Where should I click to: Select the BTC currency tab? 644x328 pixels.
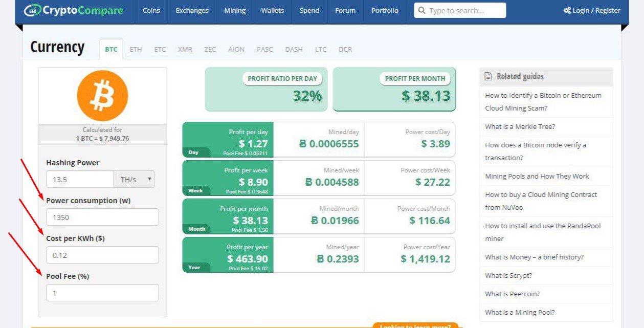111,50
